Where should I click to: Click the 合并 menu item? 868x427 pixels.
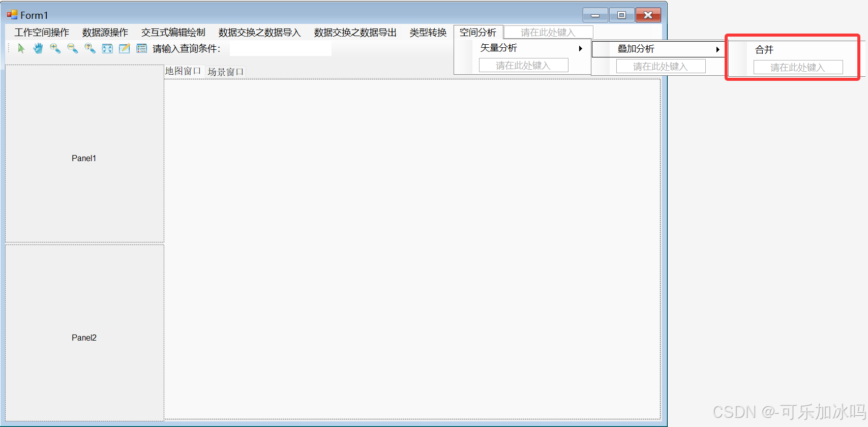pyautogui.click(x=793, y=50)
